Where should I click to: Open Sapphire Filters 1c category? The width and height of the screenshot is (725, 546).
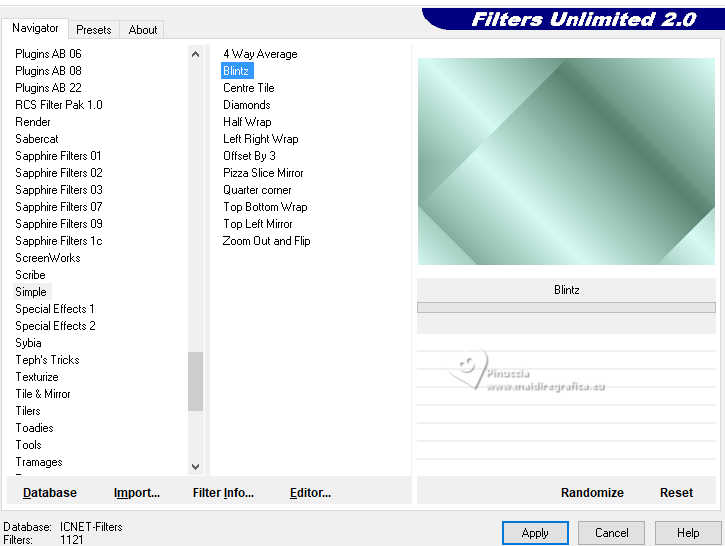coord(59,241)
